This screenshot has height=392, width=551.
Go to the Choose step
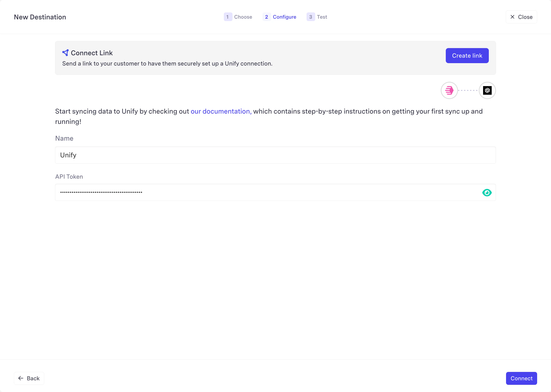pyautogui.click(x=243, y=17)
